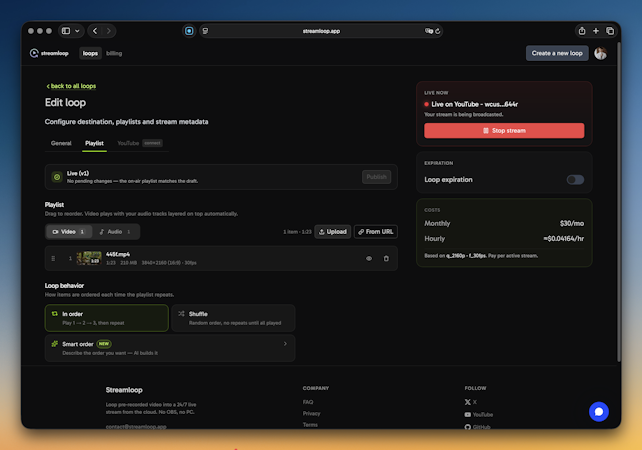Click the streamloop logo in header

point(49,53)
